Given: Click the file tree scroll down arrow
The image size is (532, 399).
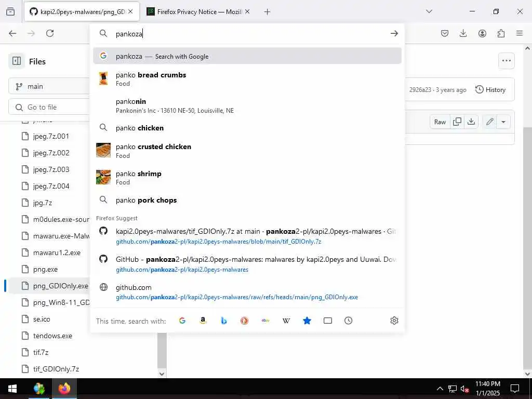Looking at the screenshot, I should click(x=162, y=374).
